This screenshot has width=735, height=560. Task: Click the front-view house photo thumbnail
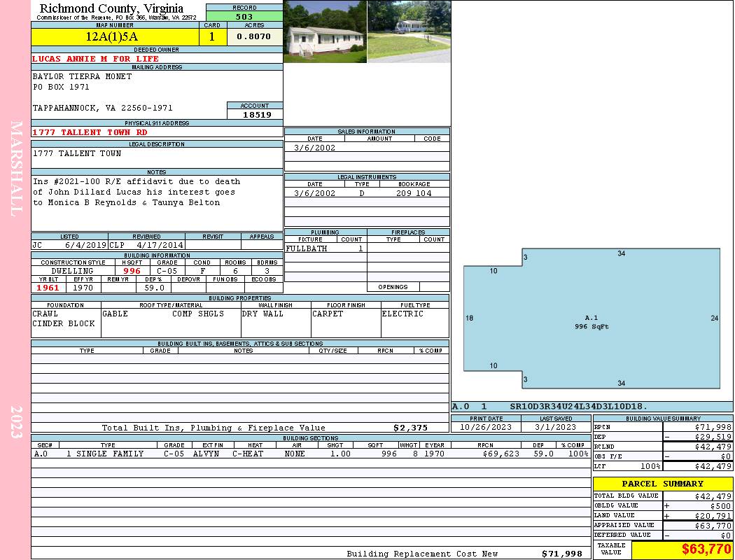pos(325,31)
